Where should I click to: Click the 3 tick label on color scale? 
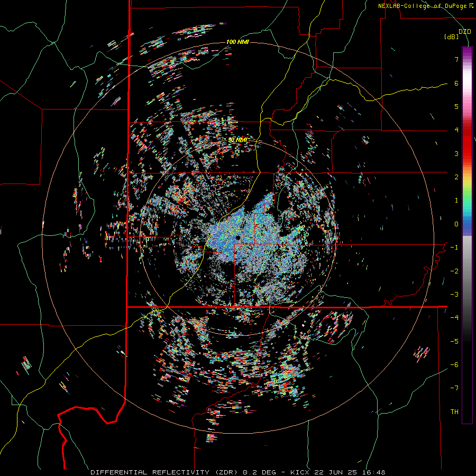tap(456, 153)
